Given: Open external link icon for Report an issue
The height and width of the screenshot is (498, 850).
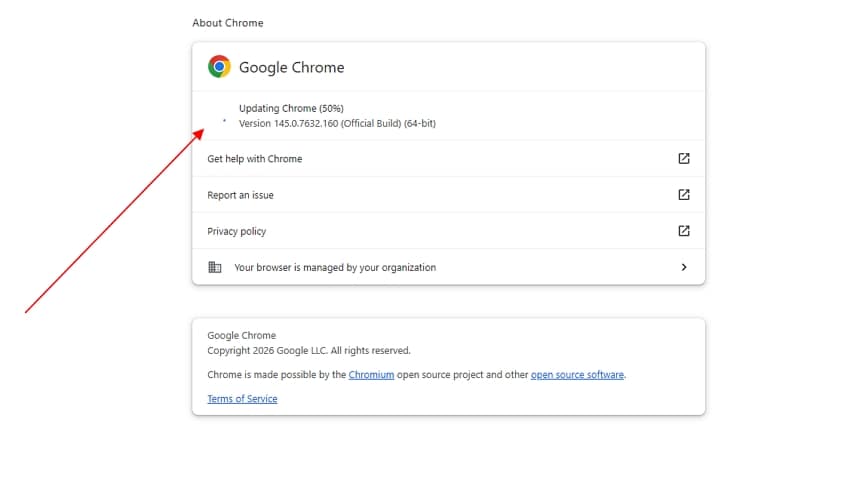Looking at the screenshot, I should pyautogui.click(x=684, y=195).
